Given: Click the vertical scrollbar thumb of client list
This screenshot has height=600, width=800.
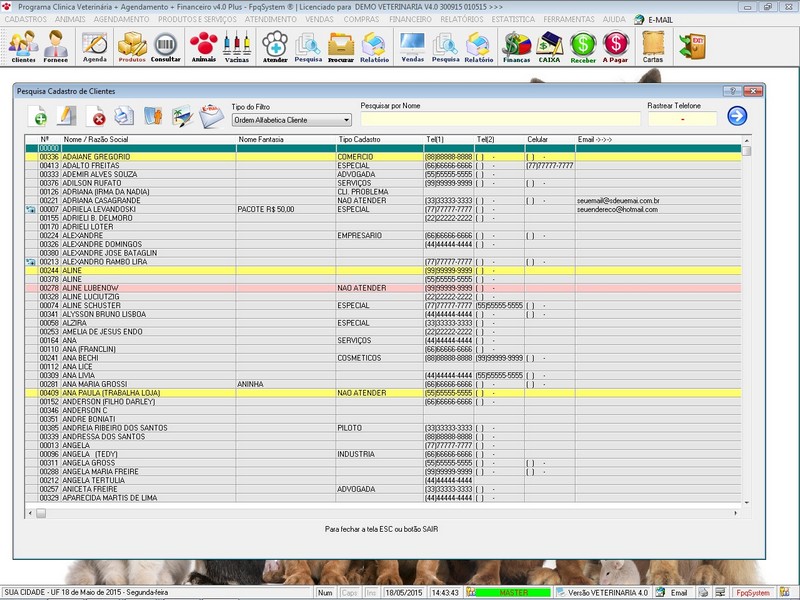Looking at the screenshot, I should [746, 151].
